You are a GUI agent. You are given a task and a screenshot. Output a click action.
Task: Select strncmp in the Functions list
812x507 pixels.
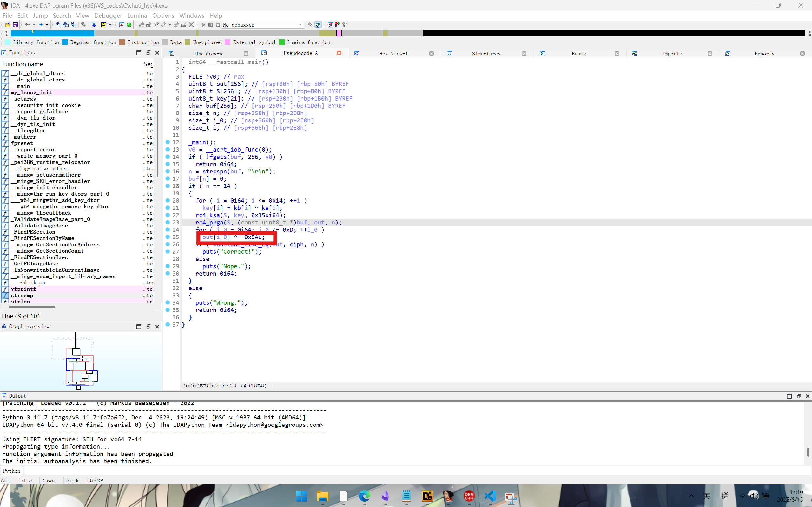tap(22, 296)
